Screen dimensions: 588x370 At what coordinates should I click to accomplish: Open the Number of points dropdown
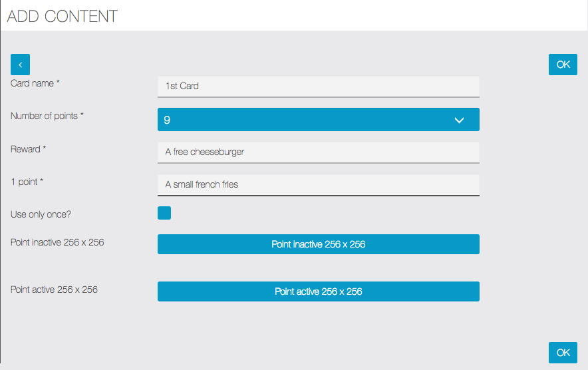click(319, 119)
